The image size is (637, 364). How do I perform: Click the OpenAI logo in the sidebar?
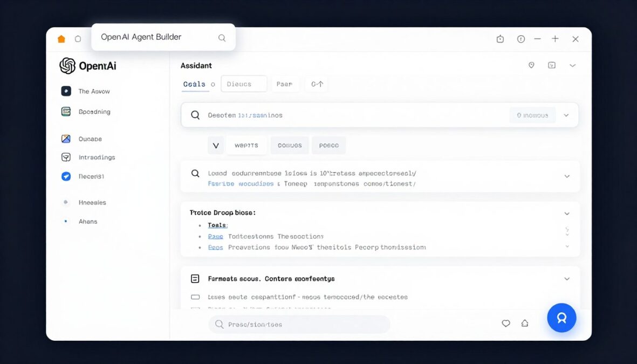pos(67,65)
